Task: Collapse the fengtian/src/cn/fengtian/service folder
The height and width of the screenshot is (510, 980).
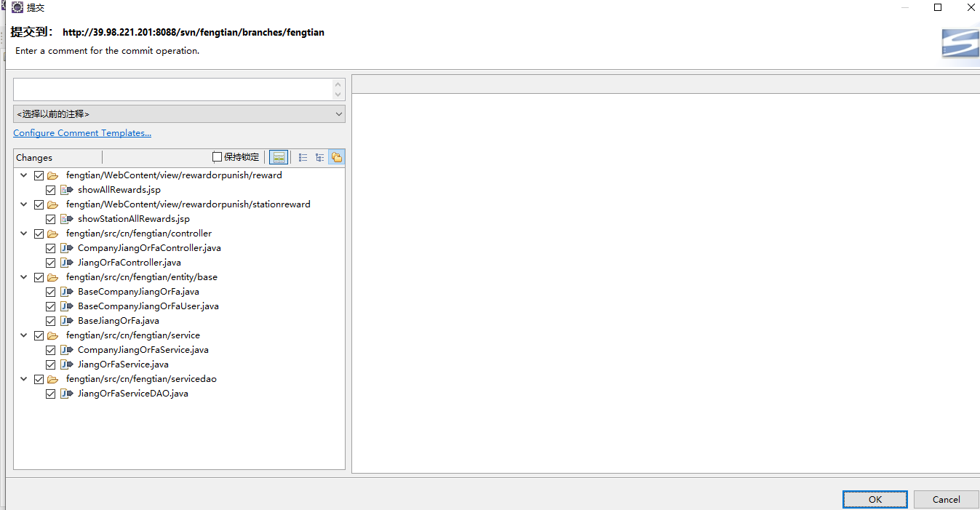Action: coord(24,335)
